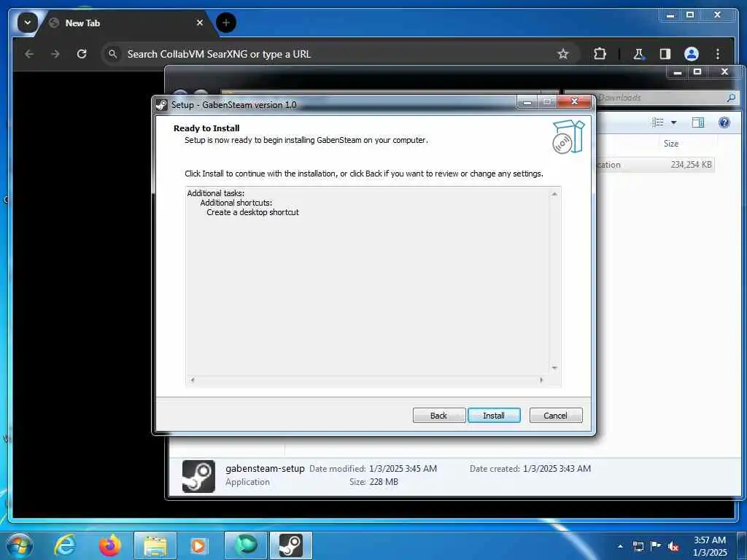Image resolution: width=747 pixels, height=560 pixels.
Task: Toggle the Explorer preview pane icon
Action: pyautogui.click(x=697, y=122)
